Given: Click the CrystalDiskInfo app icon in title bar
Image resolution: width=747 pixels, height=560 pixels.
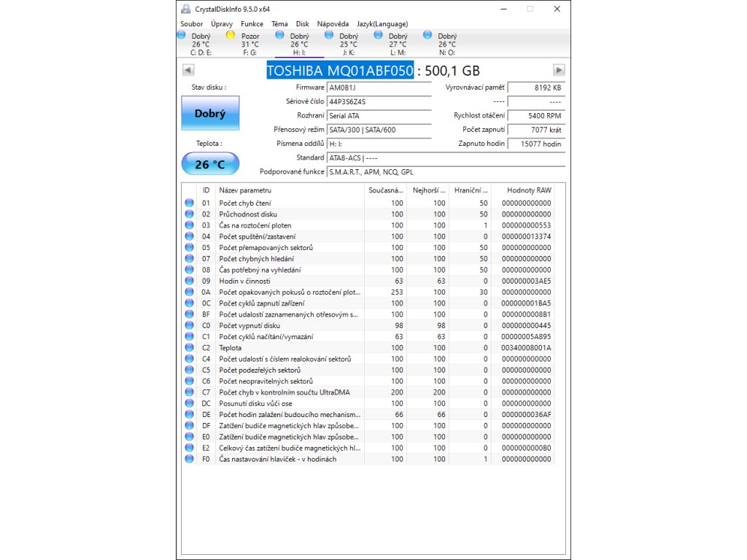Looking at the screenshot, I should (186, 9).
